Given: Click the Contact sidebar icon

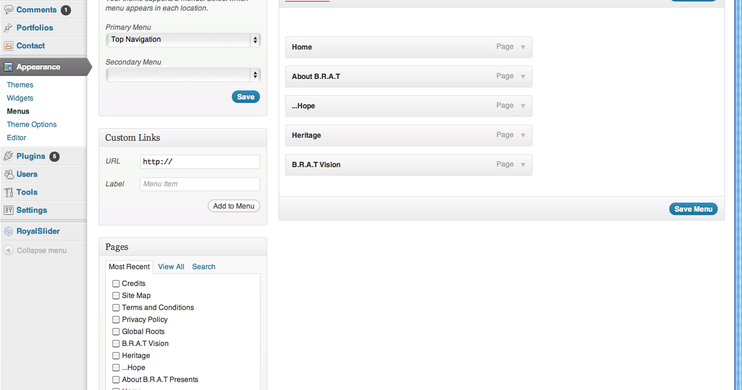Looking at the screenshot, I should (9, 46).
